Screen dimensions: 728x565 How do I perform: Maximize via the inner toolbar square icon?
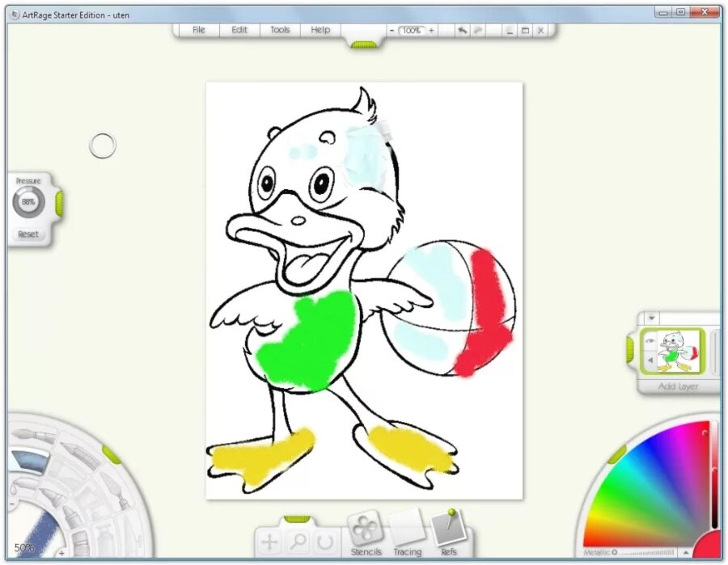525,31
